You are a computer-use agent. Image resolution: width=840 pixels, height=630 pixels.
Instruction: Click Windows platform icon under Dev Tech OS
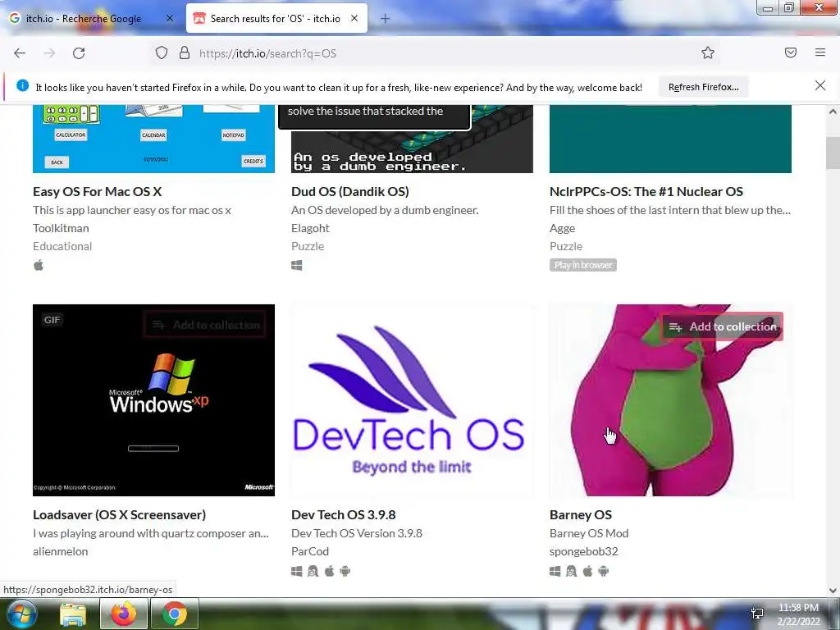tap(297, 571)
